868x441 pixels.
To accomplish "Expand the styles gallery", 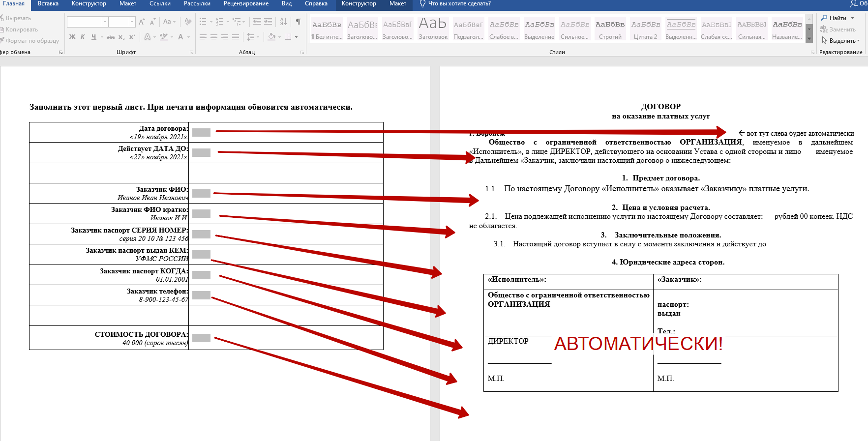I will pyautogui.click(x=809, y=38).
